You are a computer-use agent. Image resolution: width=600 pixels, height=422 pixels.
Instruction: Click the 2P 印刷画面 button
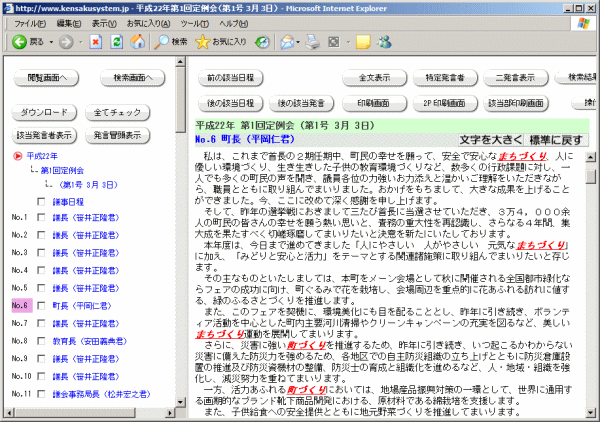[x=445, y=103]
